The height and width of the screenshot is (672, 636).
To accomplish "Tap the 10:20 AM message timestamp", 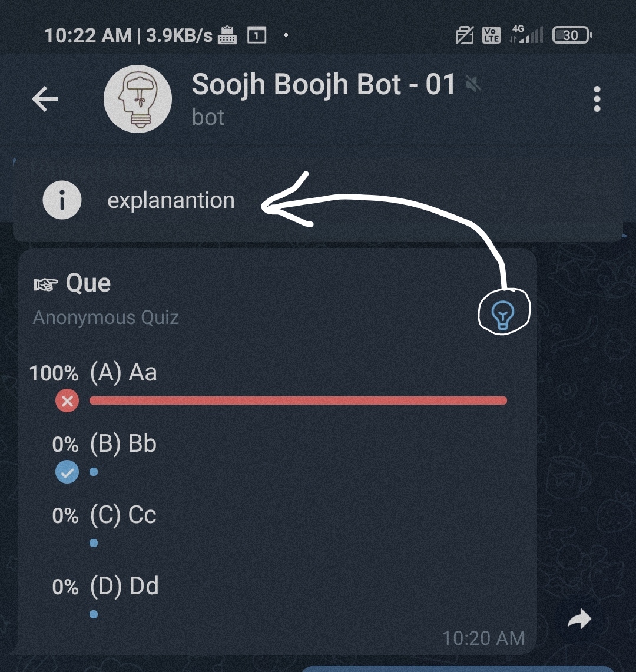I will coord(483,638).
